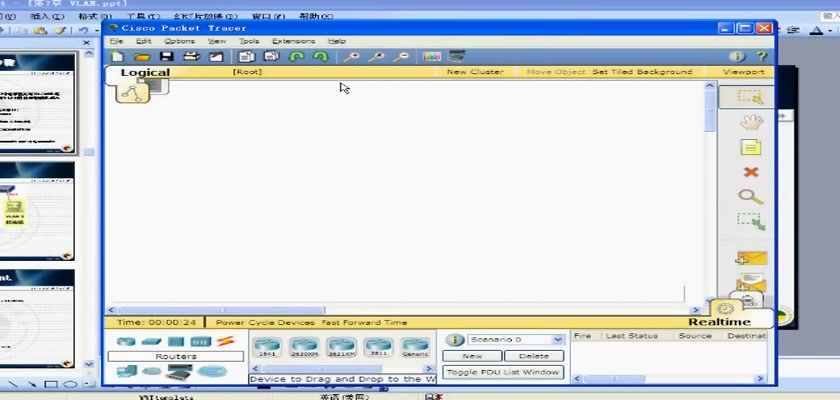Click the router model list scrollbar thumb
Screen dimensions: 840x400
coord(322,369)
